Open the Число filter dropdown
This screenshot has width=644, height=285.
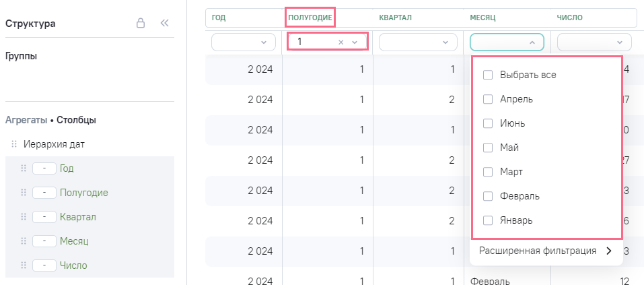(x=594, y=42)
